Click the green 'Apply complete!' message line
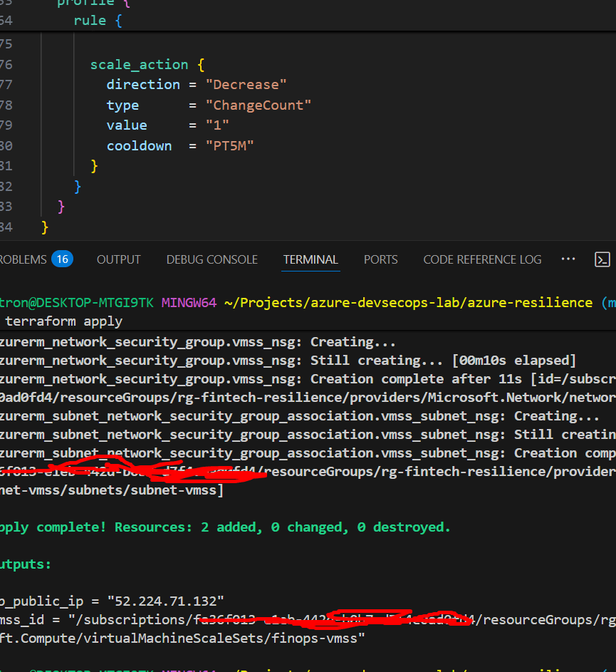The height and width of the screenshot is (672, 616). (226, 527)
